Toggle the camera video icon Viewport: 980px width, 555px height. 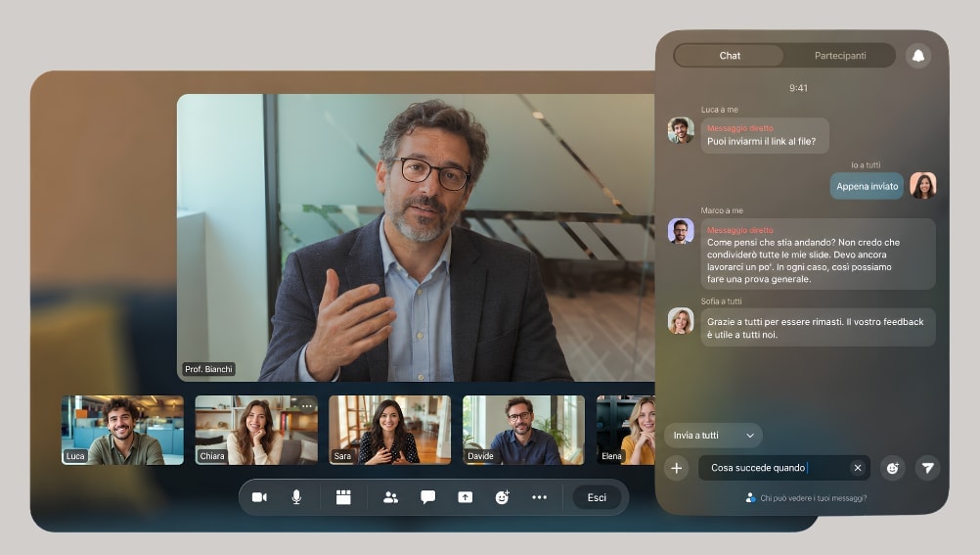click(x=259, y=497)
